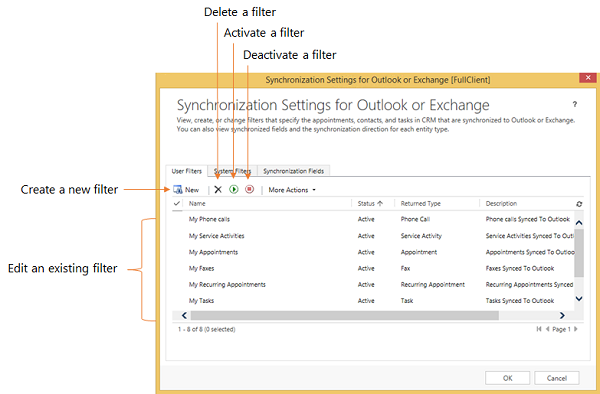
Task: Click Service Activity returned type cell
Action: tap(421, 236)
